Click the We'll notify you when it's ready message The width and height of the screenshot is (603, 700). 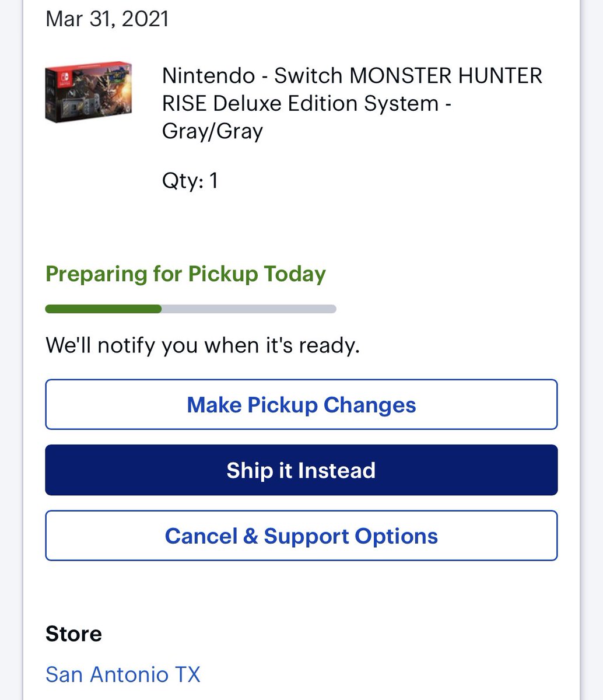tap(202, 345)
